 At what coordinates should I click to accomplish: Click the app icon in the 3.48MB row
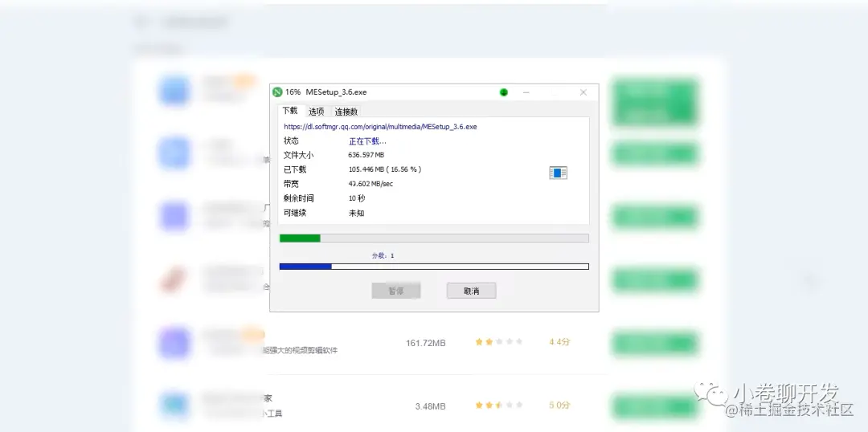[x=174, y=406]
